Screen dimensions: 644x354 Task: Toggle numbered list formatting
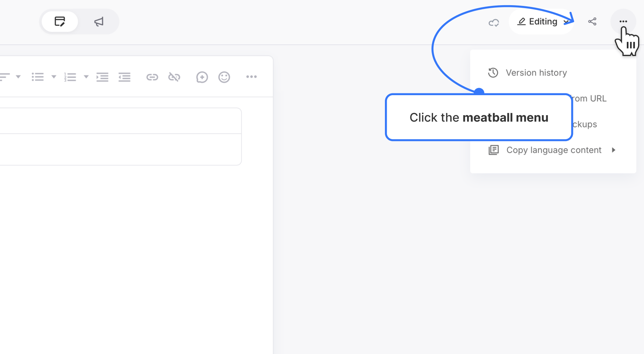coord(70,77)
